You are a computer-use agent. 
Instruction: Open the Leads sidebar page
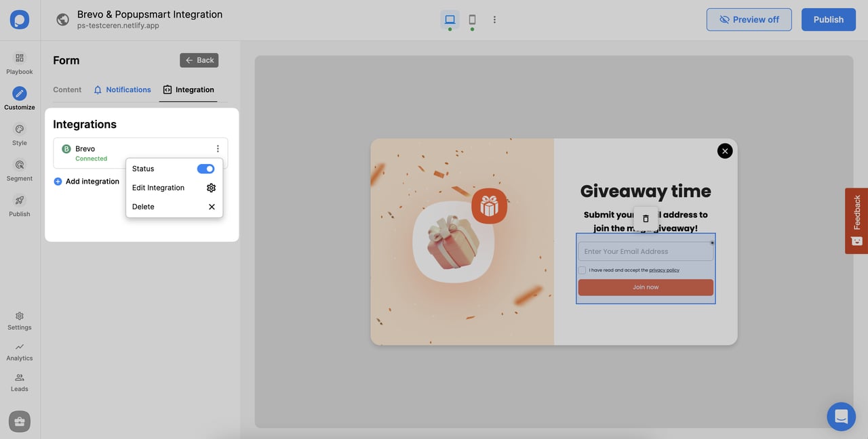click(20, 382)
